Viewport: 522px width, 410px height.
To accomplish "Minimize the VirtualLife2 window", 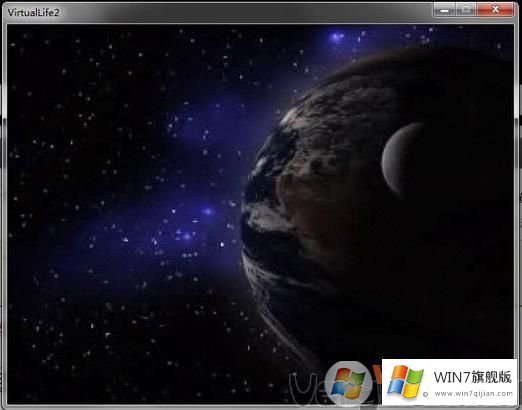I will pyautogui.click(x=444, y=10).
